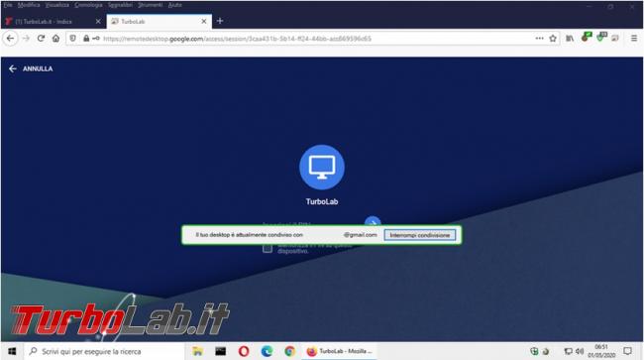Go forward with the browser forward arrow
644x360 pixels.
coord(26,39)
